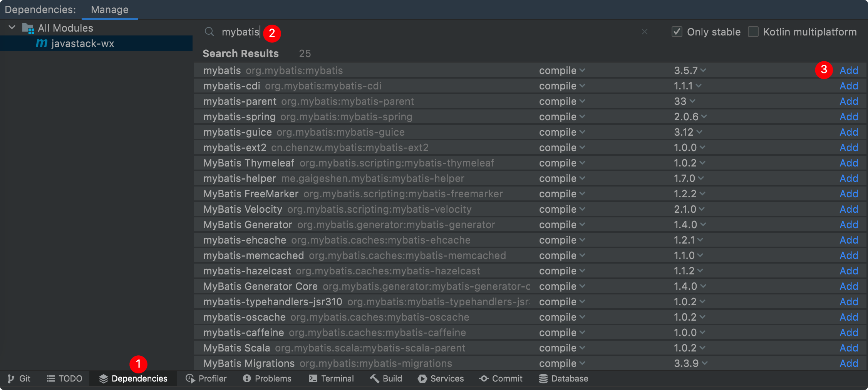The height and width of the screenshot is (390, 868).
Task: Open the Terminal tool window tab
Action: tap(331, 379)
